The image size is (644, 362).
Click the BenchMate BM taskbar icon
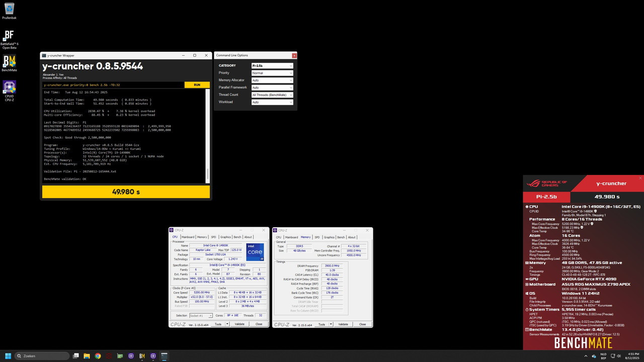(142, 356)
